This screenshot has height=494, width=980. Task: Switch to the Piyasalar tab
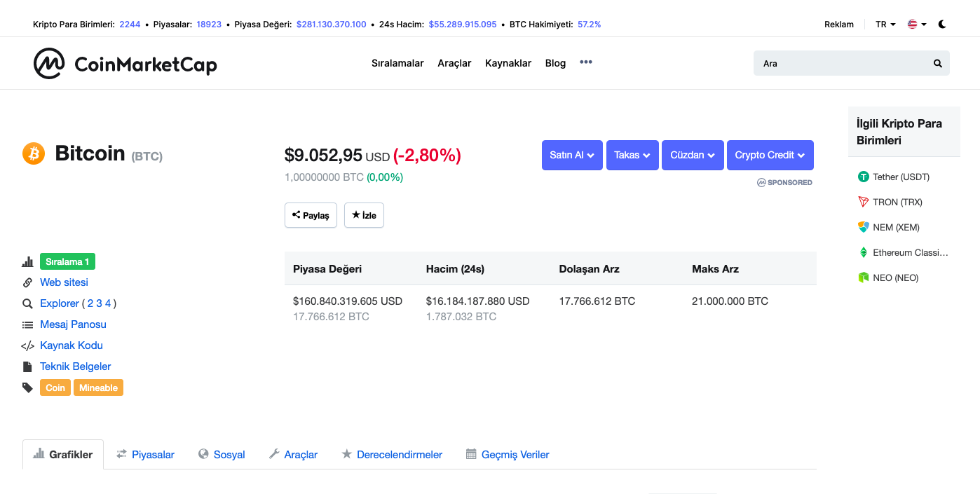[x=145, y=454]
